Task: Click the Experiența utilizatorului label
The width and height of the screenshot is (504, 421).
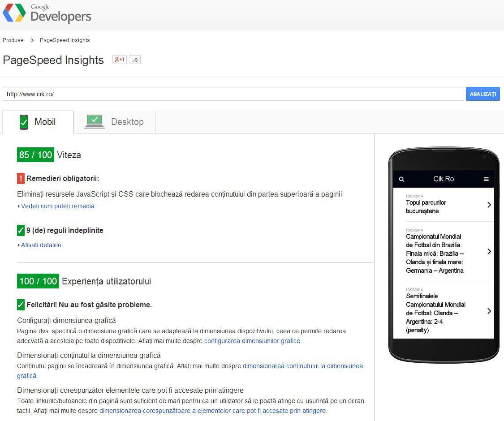Action: pyautogui.click(x=106, y=281)
